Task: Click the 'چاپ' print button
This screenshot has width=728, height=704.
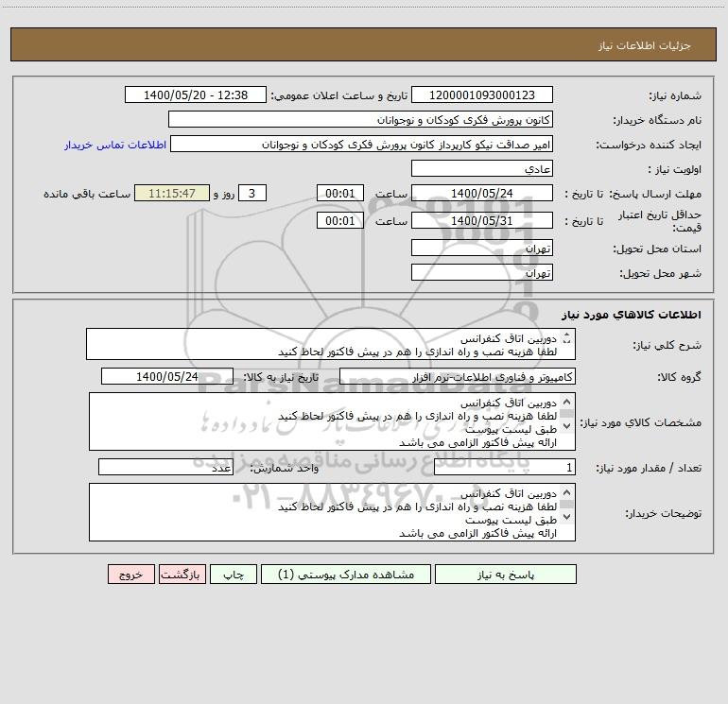Action: point(234,574)
